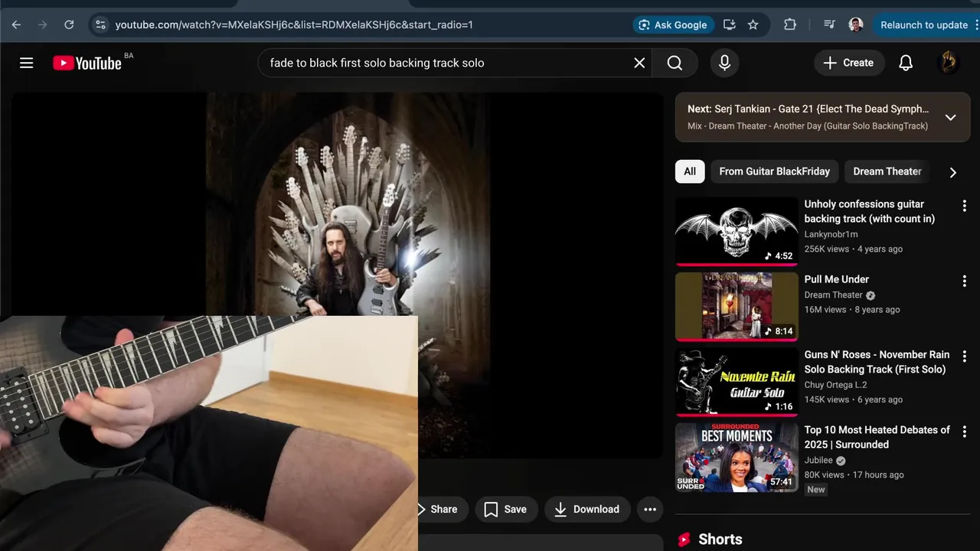Click the Shorts section heading
This screenshot has height=551, width=980.
click(720, 540)
